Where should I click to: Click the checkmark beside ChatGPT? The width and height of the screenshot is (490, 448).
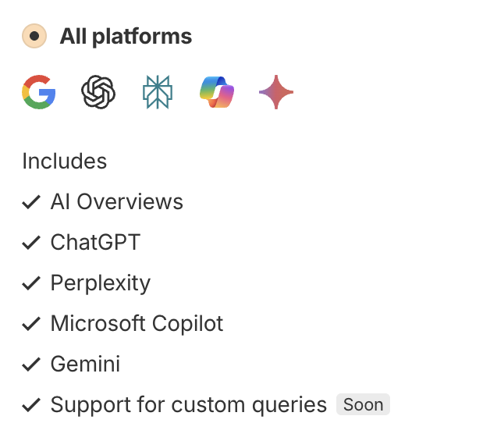[x=31, y=243]
